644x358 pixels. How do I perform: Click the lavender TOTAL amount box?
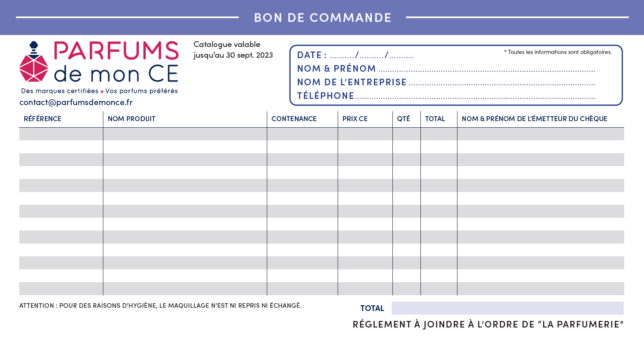pos(507,308)
